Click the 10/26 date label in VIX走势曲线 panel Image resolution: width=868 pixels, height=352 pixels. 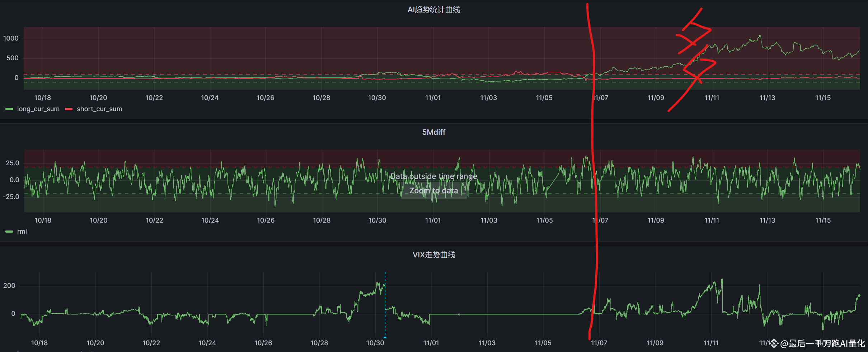[263, 343]
